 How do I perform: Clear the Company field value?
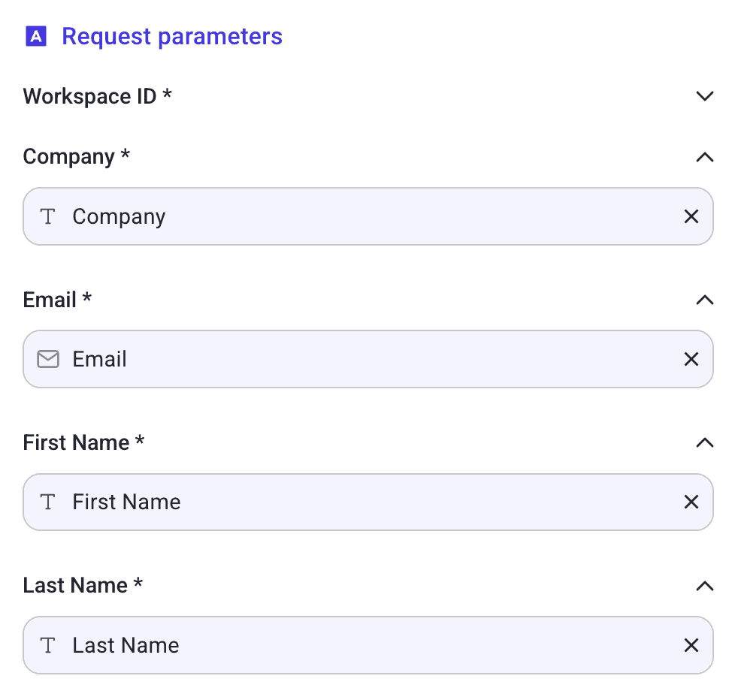(x=691, y=216)
